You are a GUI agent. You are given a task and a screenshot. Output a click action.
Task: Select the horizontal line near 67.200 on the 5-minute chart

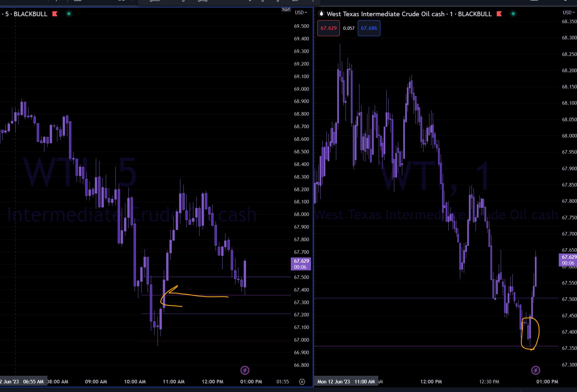click(x=216, y=313)
